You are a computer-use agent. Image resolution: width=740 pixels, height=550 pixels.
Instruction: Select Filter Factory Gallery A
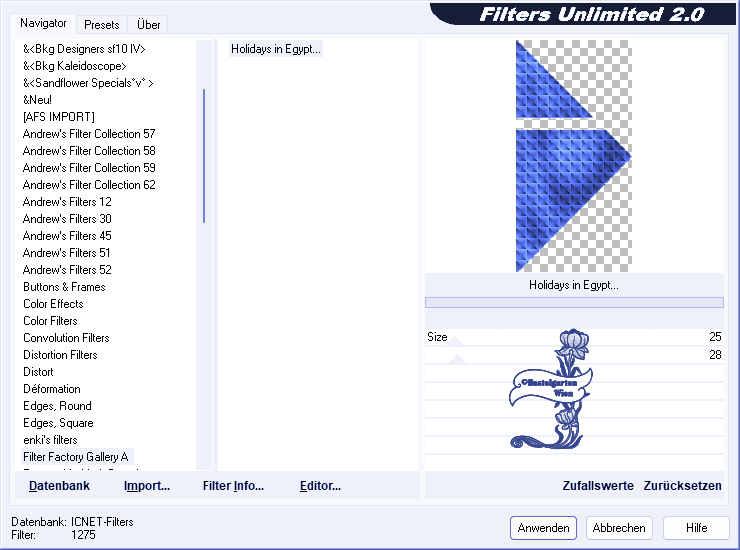coord(76,457)
